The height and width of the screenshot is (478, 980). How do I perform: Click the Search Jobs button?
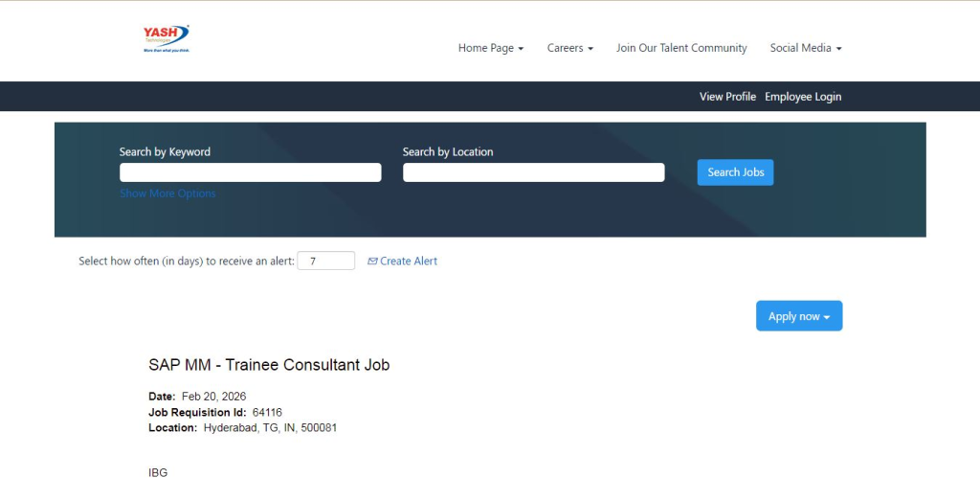[x=735, y=172]
